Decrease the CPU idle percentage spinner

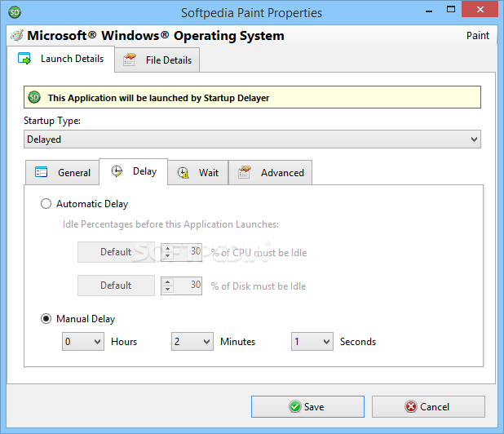[x=167, y=256]
